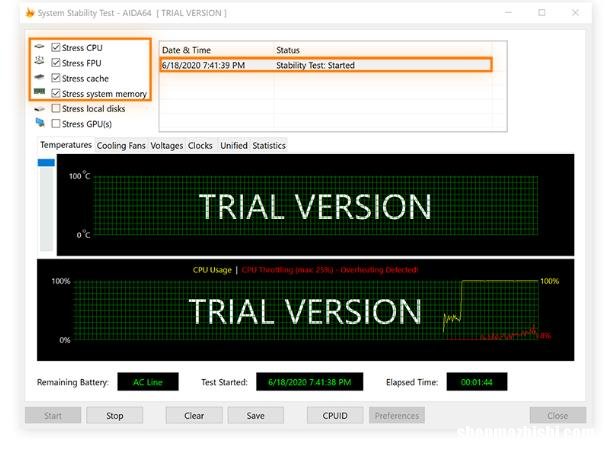Open the Voltages tab
The width and height of the screenshot is (605, 449).
tap(167, 146)
